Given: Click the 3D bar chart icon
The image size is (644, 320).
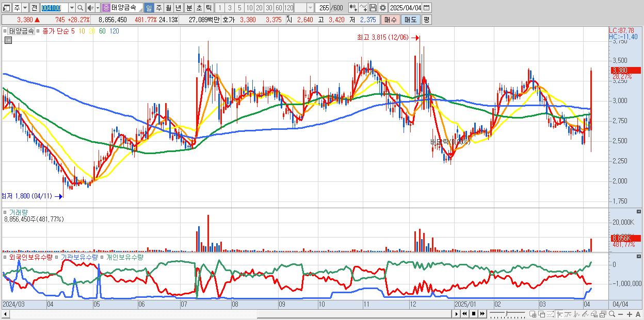Looking at the screenshot, I should tap(594, 313).
